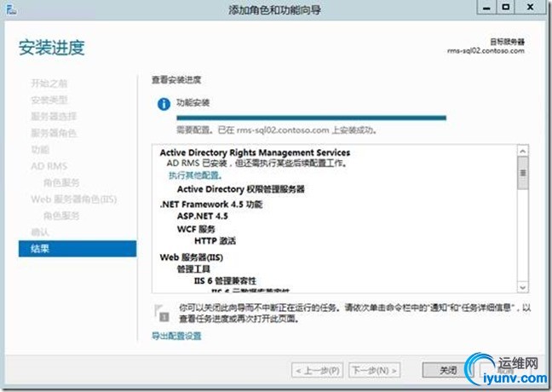Select 角色服务 under Web 服务器角色(IIS)

[x=61, y=216]
